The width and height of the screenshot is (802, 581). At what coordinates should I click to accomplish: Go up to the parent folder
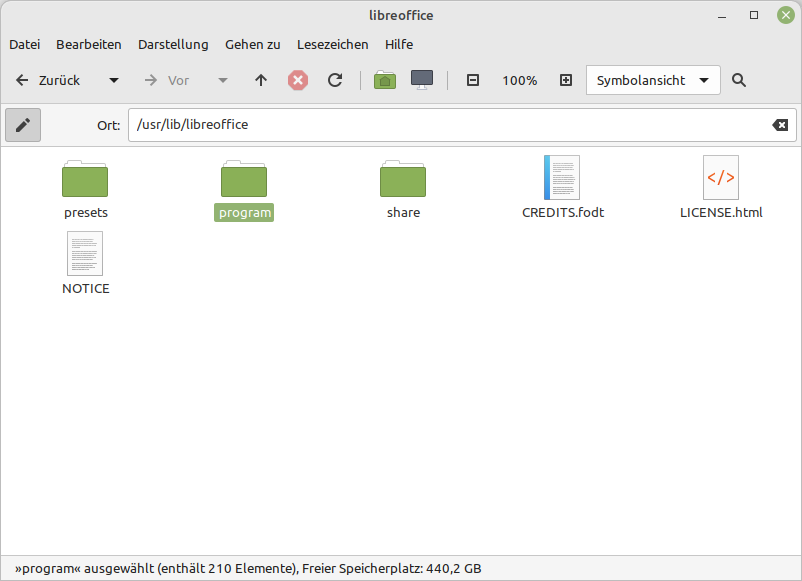click(261, 80)
